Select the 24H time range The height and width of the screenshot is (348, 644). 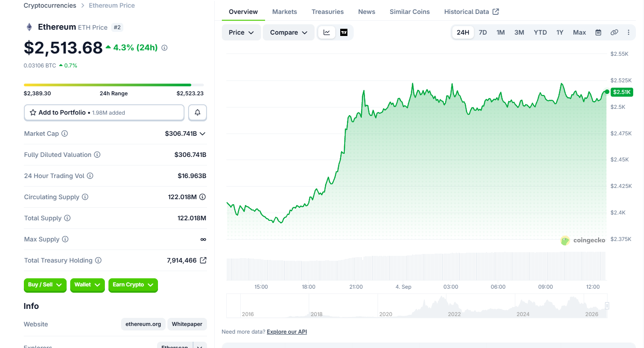(x=463, y=32)
